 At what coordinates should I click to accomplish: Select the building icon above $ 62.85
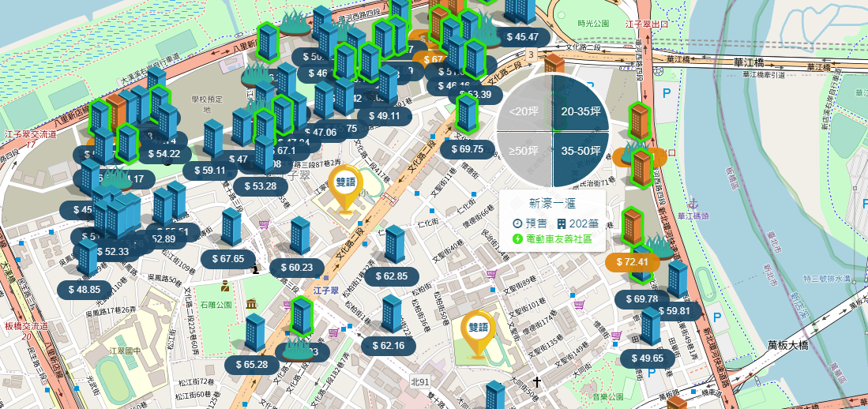coord(395,245)
